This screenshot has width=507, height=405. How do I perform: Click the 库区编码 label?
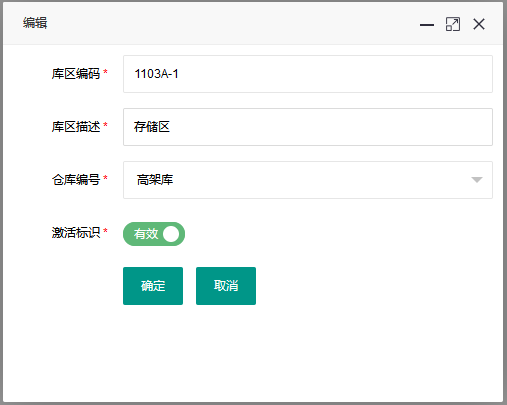click(x=76, y=74)
